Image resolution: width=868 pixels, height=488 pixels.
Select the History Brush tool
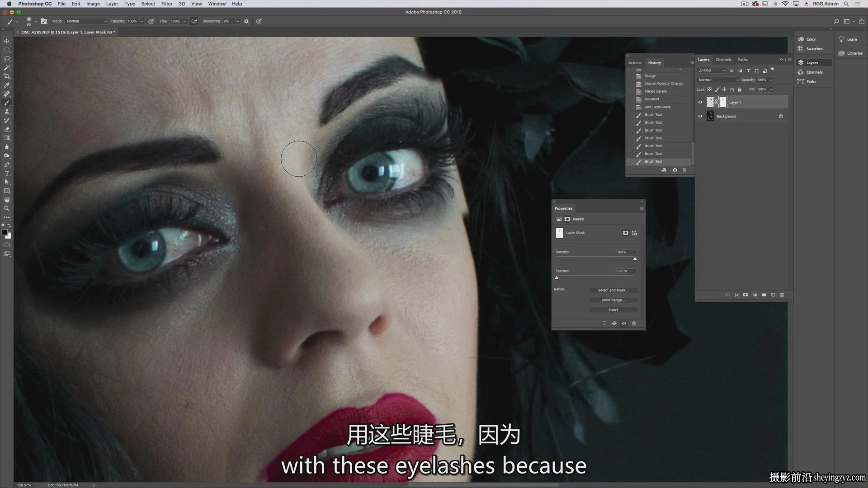point(7,121)
